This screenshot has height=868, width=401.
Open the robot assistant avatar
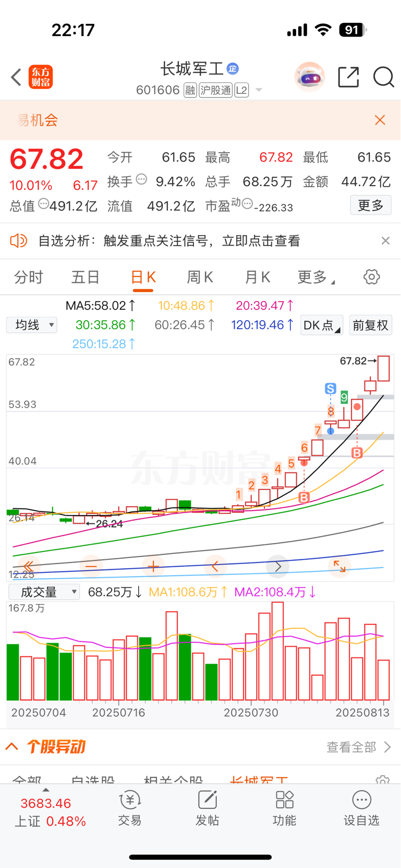click(310, 77)
